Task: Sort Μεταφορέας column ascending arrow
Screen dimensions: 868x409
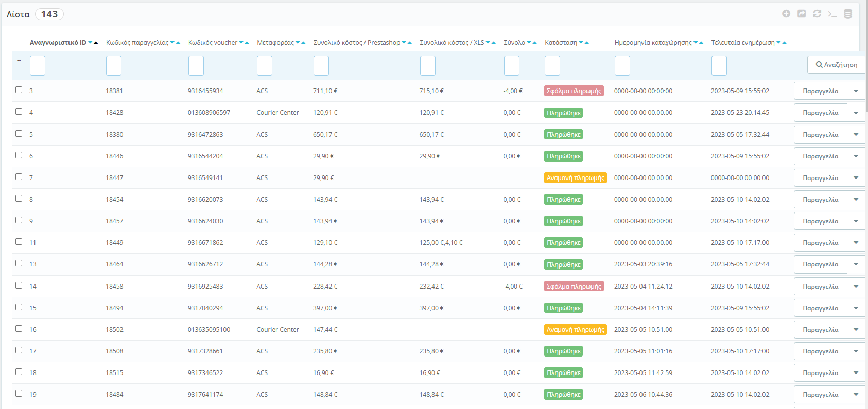Action: tap(303, 43)
